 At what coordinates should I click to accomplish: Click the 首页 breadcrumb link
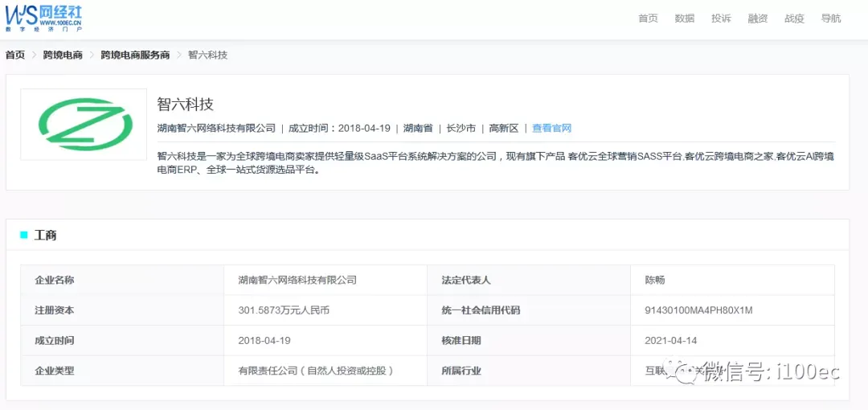15,55
